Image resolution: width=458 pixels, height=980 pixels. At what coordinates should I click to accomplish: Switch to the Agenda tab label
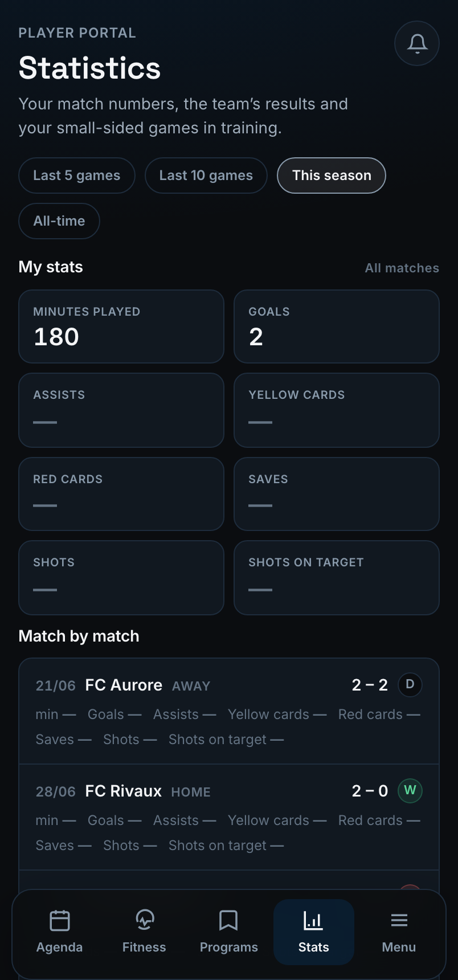(60, 947)
